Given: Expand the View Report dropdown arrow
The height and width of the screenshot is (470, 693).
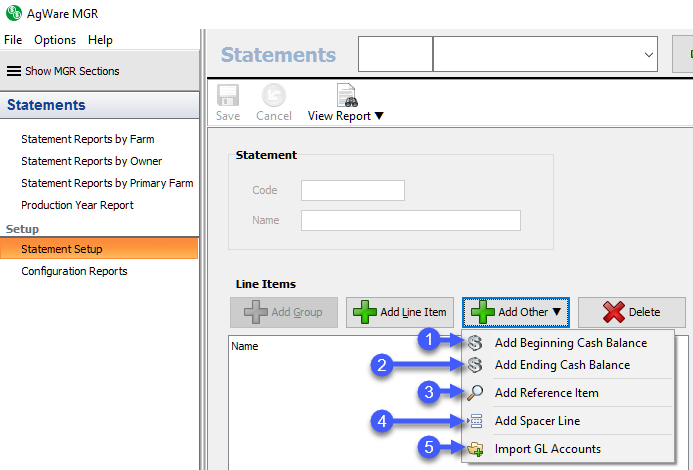Looking at the screenshot, I should point(379,116).
